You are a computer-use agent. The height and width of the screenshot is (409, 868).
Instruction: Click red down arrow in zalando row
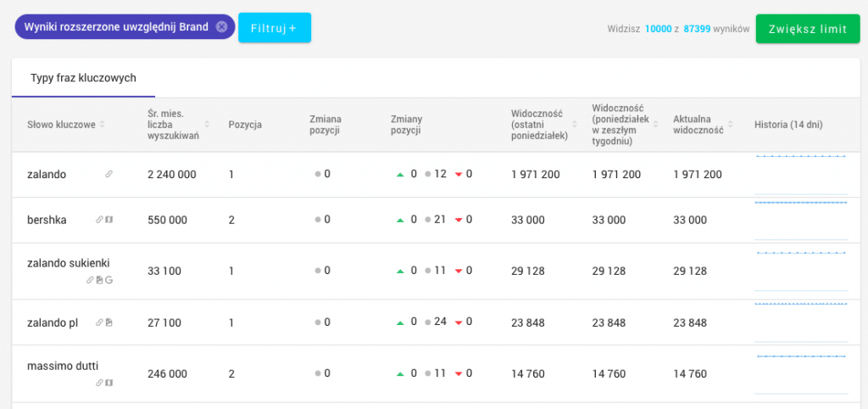tap(459, 175)
